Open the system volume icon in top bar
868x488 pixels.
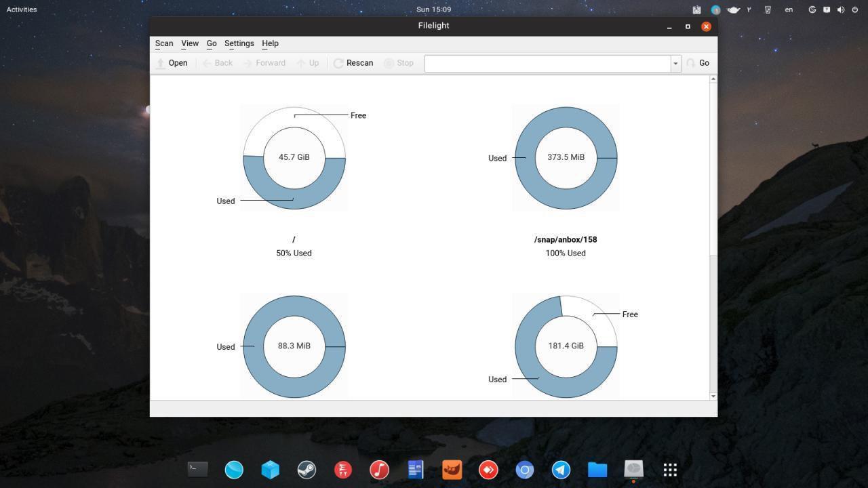(841, 9)
